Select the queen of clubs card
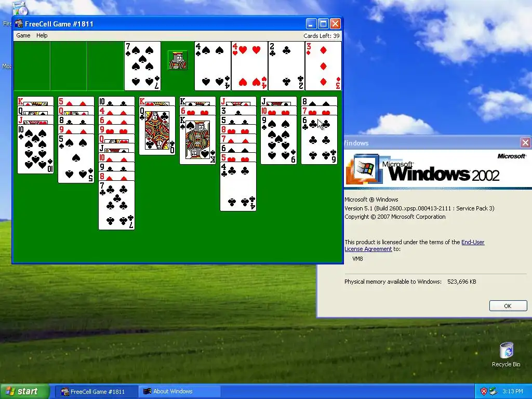This screenshot has height=399, width=532. (157, 130)
